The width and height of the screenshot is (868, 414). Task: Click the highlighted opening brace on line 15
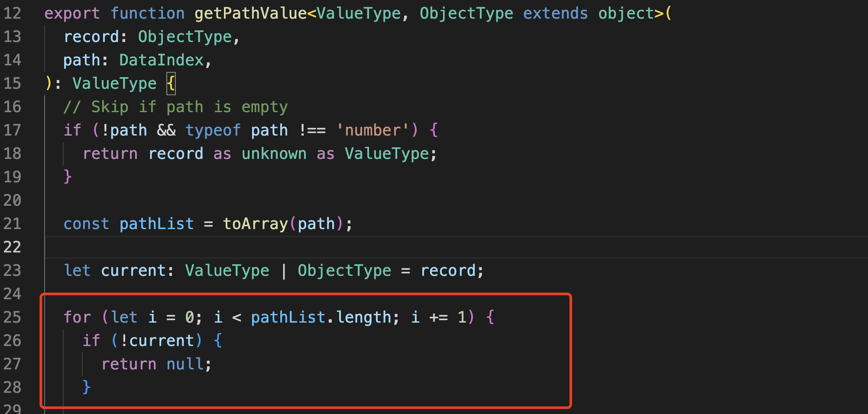[x=171, y=83]
